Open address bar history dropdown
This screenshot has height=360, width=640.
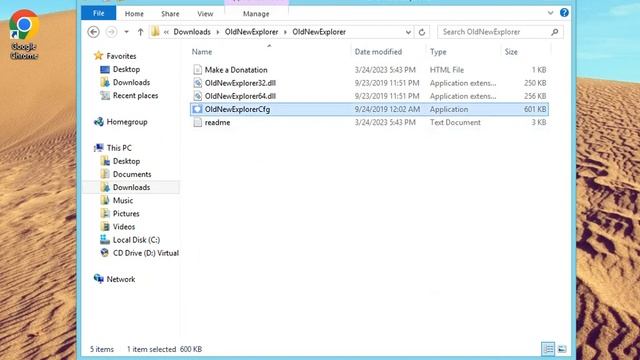pos(408,32)
